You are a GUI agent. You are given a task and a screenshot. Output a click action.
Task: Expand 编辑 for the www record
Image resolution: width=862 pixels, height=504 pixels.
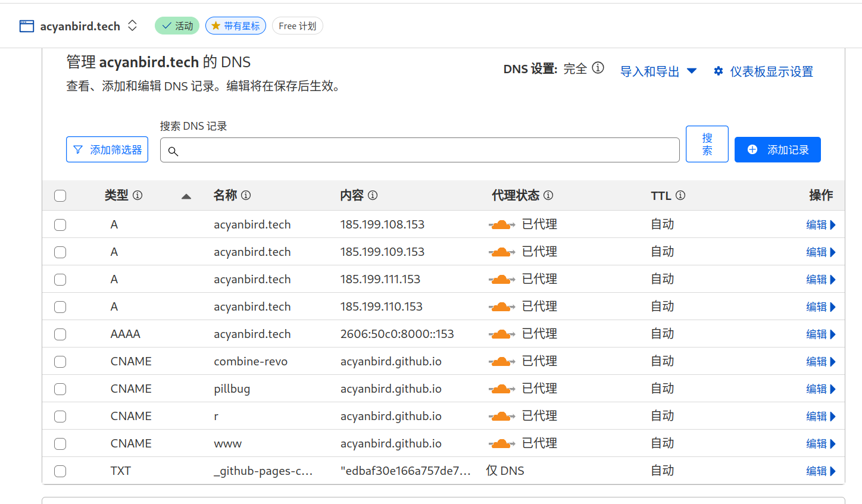point(821,444)
